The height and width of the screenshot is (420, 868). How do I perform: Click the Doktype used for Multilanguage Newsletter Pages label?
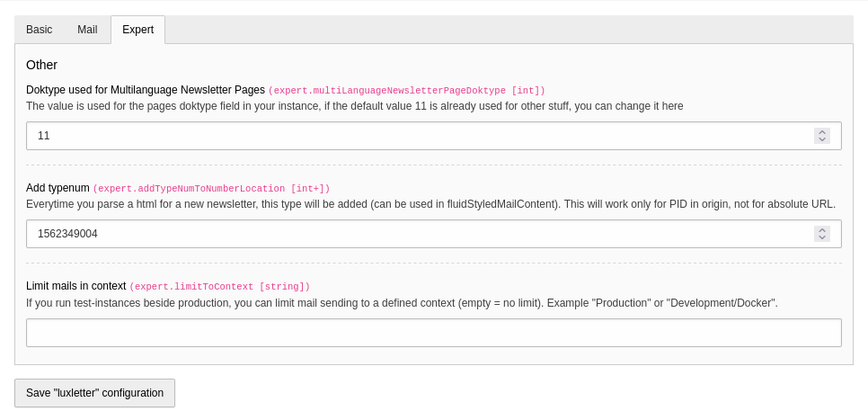(146, 90)
